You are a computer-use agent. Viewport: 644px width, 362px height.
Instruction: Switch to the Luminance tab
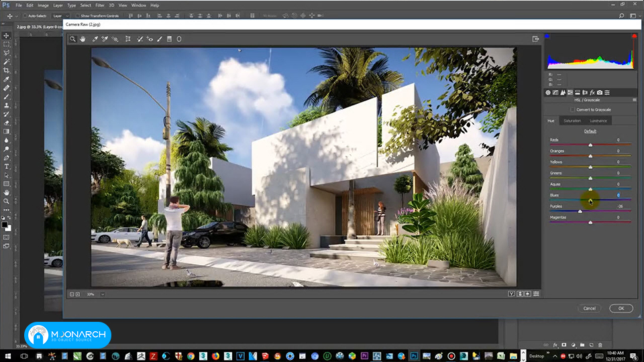click(x=598, y=121)
